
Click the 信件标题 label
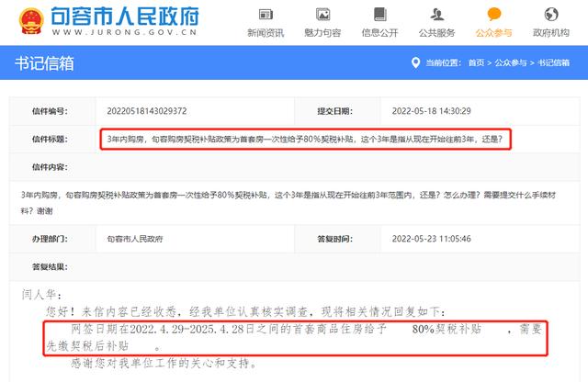point(50,139)
